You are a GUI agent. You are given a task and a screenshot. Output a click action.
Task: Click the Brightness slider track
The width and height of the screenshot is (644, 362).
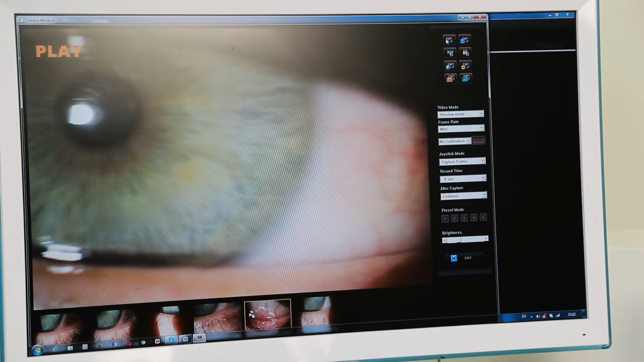[x=465, y=239]
